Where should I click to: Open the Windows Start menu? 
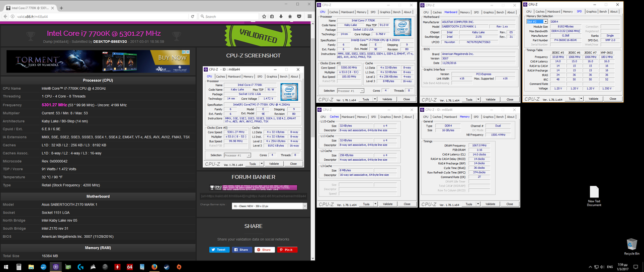point(6,266)
